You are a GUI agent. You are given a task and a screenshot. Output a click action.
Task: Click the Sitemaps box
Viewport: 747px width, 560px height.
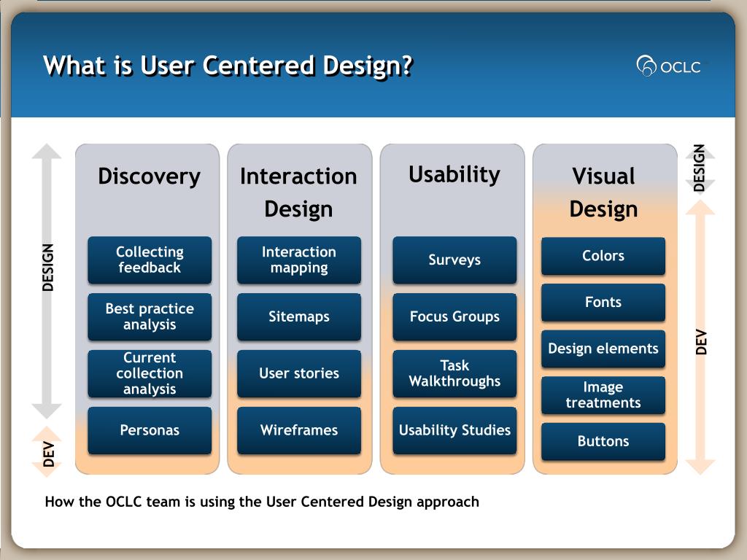[x=299, y=316]
